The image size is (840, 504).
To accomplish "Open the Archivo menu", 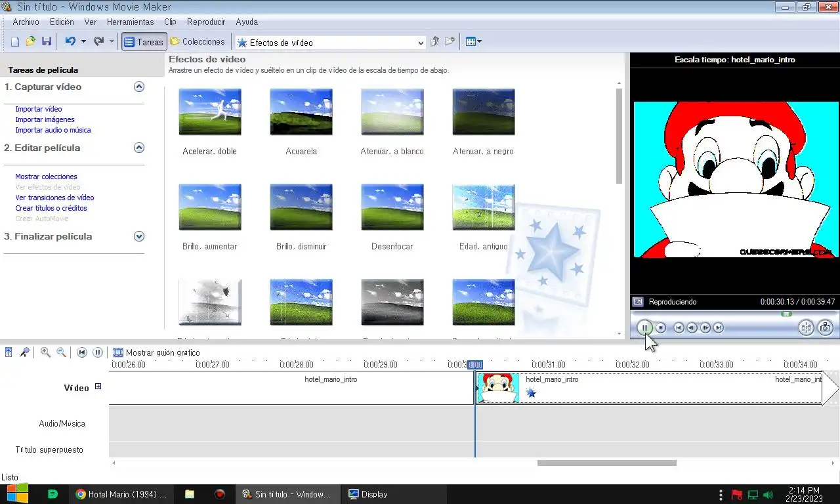I will tap(26, 22).
